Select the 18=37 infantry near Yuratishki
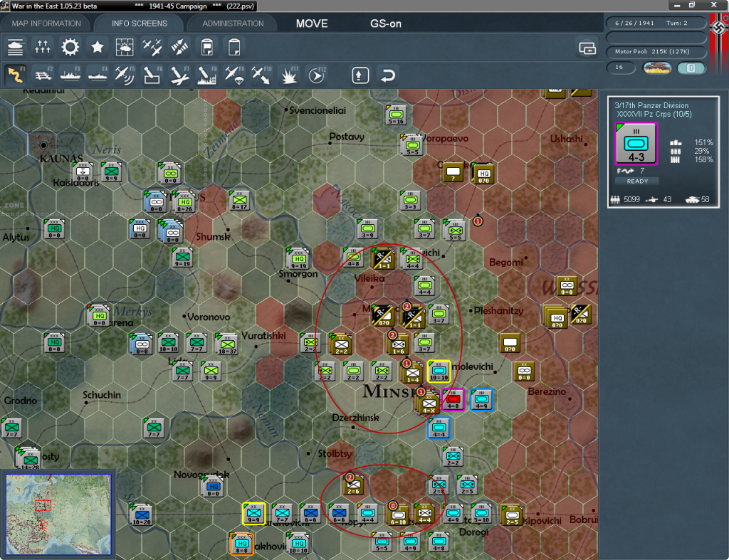 pyautogui.click(x=227, y=344)
